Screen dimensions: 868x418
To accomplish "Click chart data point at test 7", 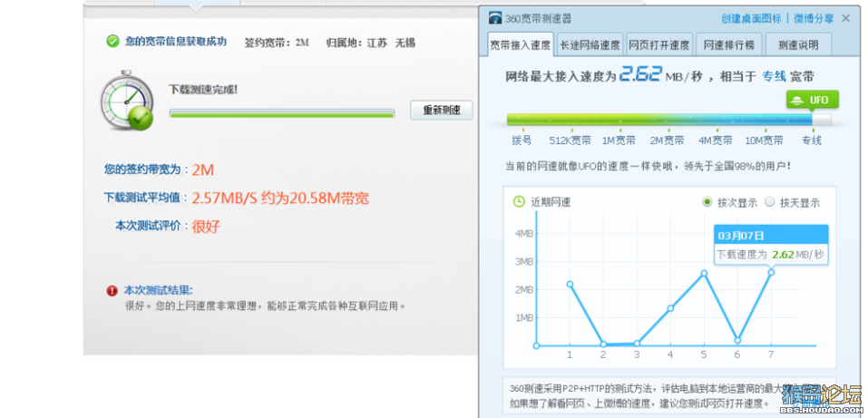I will [x=771, y=272].
